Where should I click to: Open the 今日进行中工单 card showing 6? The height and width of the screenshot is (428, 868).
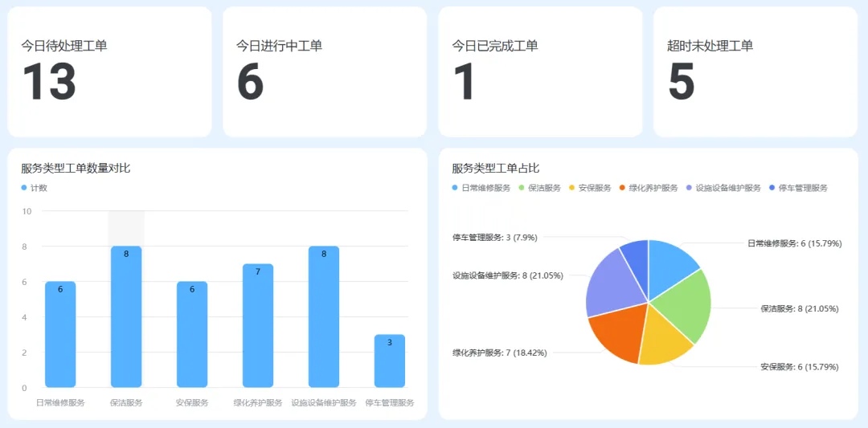point(325,71)
